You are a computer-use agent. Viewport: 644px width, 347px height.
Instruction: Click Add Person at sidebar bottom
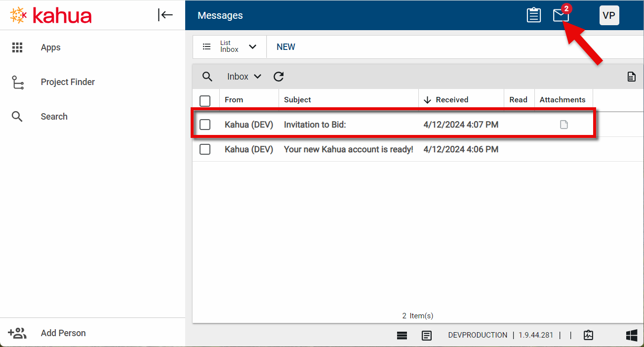pyautogui.click(x=63, y=333)
